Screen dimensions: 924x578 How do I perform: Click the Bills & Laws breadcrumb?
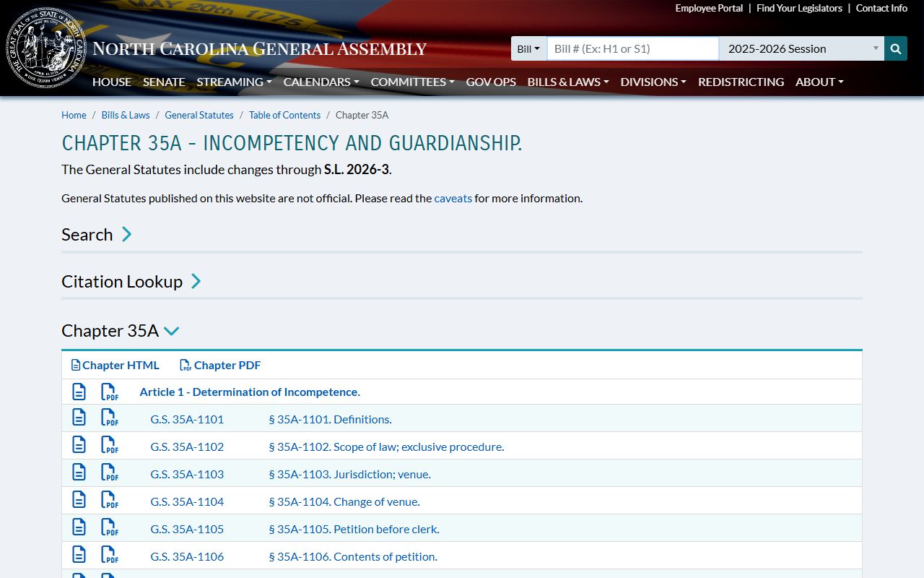click(126, 115)
